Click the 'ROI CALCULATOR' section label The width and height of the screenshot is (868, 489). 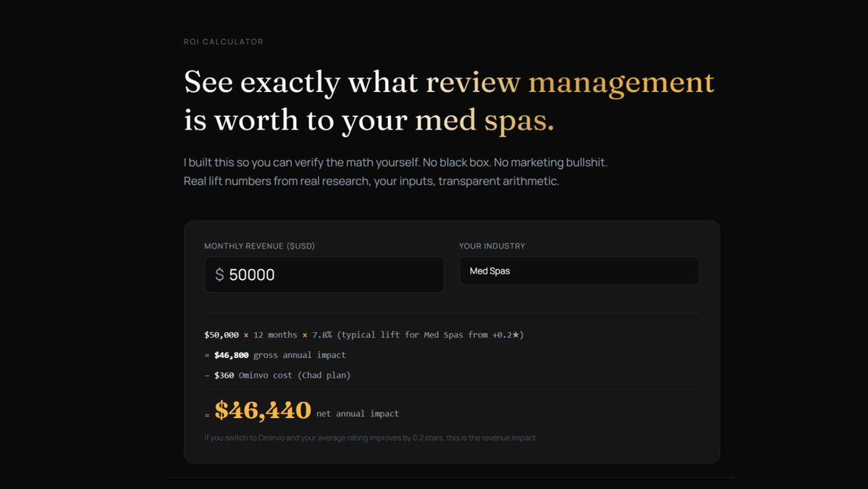[223, 41]
